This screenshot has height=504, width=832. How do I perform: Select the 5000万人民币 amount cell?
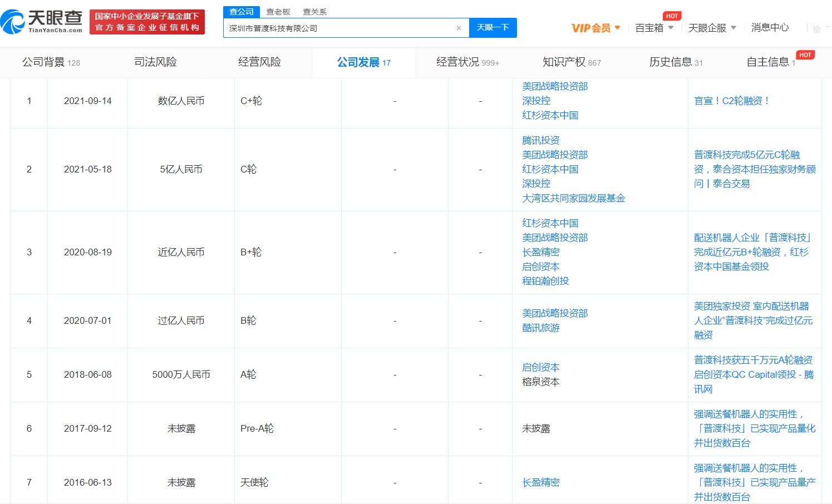coord(181,374)
